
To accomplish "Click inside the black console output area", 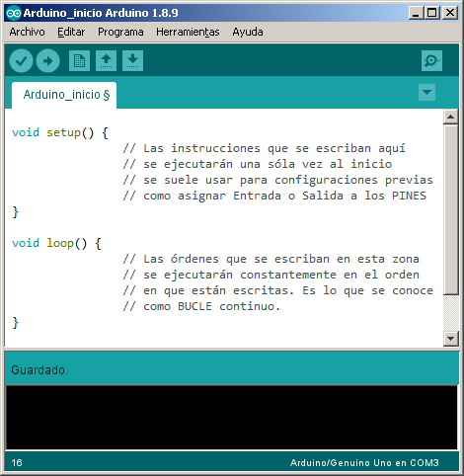I will 232,418.
